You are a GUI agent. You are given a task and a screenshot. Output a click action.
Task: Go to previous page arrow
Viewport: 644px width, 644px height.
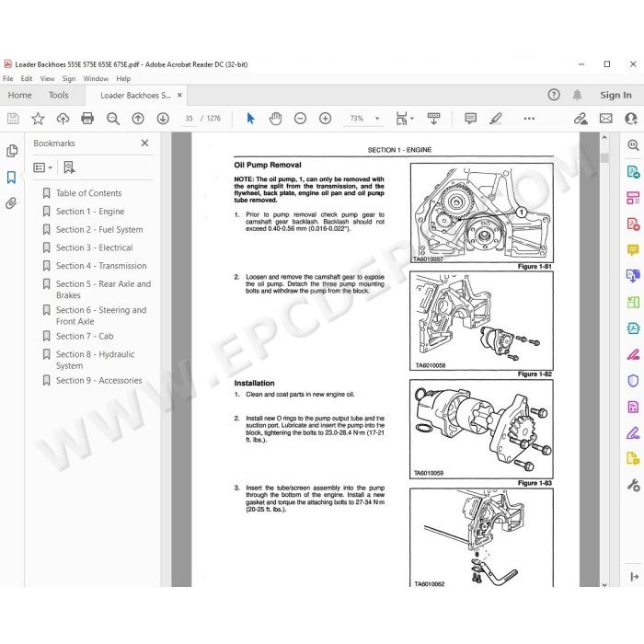(138, 119)
